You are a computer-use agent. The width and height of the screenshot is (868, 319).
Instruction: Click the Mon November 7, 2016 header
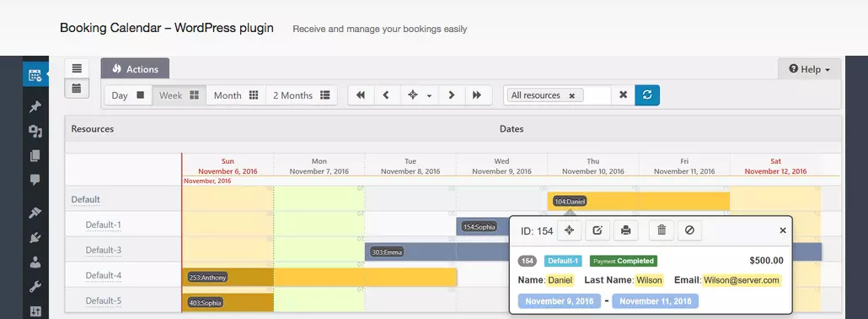(x=319, y=166)
